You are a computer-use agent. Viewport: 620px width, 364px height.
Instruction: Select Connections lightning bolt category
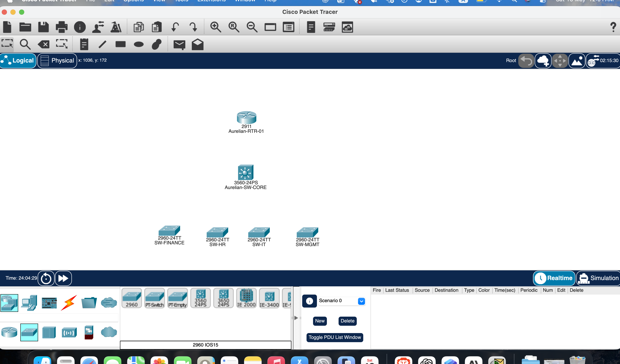point(69,303)
